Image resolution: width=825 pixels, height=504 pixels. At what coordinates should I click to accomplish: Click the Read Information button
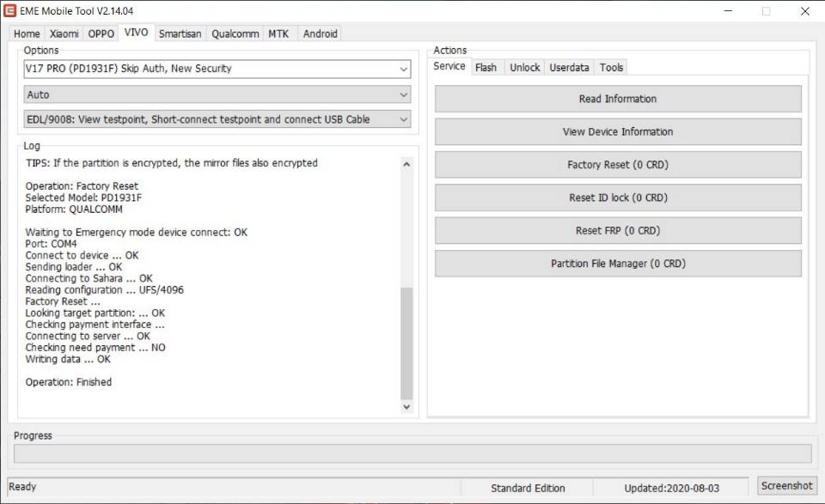[618, 99]
